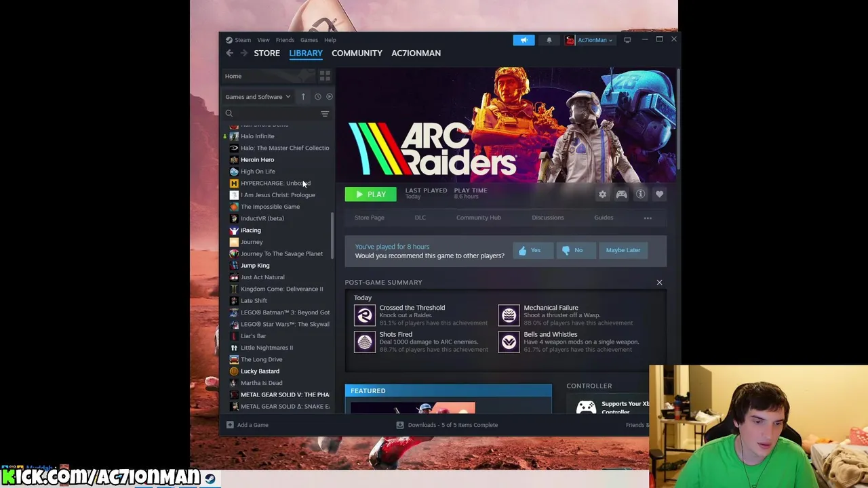Click Bells and Whistles achievement icon
The width and height of the screenshot is (868, 488).
click(509, 342)
